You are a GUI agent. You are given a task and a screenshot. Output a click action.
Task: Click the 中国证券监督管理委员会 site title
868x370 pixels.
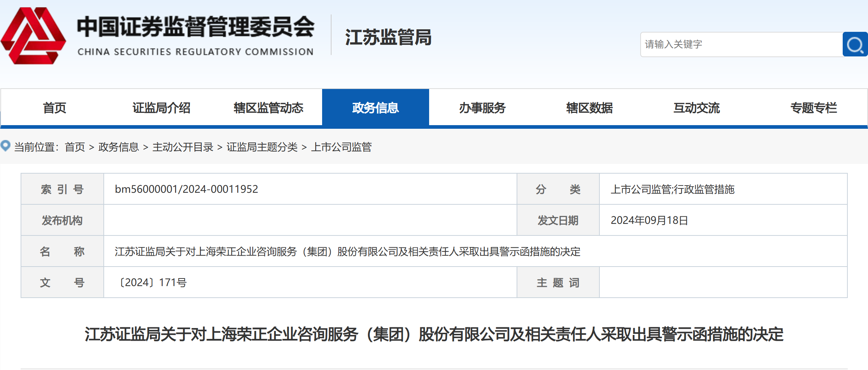[x=196, y=27]
